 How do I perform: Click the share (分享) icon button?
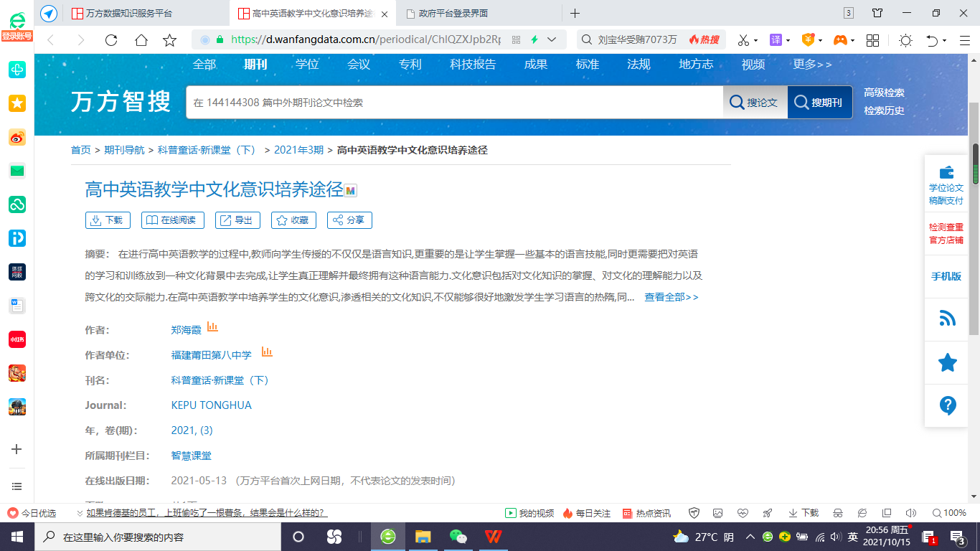(x=349, y=220)
